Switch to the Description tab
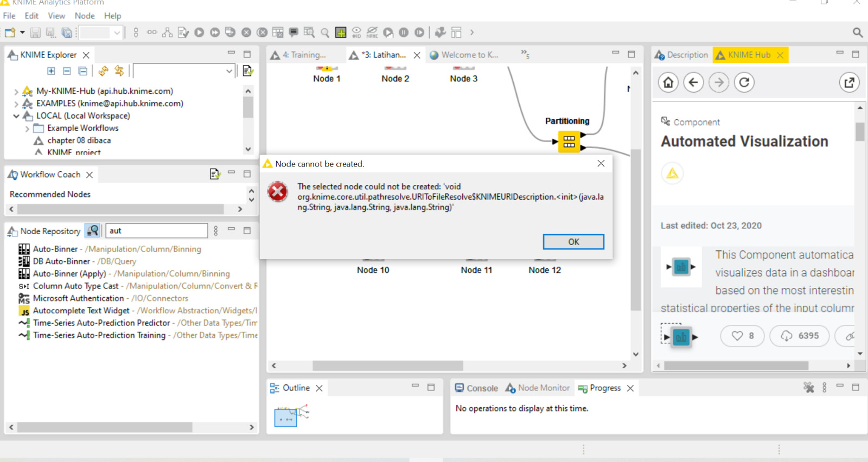868x462 pixels. tap(681, 55)
